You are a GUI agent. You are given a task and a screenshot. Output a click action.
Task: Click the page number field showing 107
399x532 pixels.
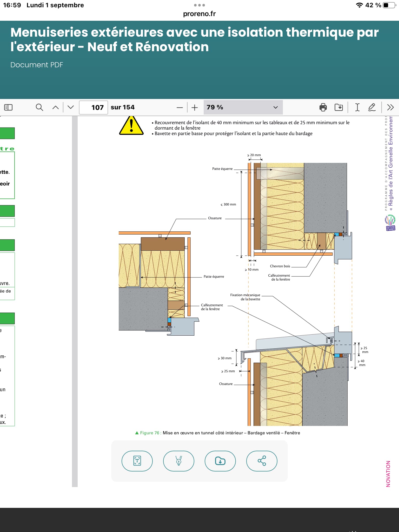point(94,107)
